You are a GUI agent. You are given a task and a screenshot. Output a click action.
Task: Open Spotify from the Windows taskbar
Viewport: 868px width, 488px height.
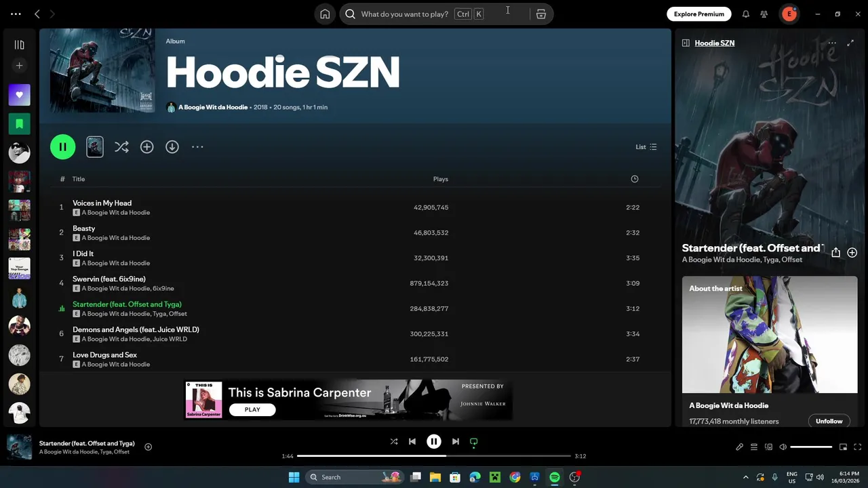[555, 477]
